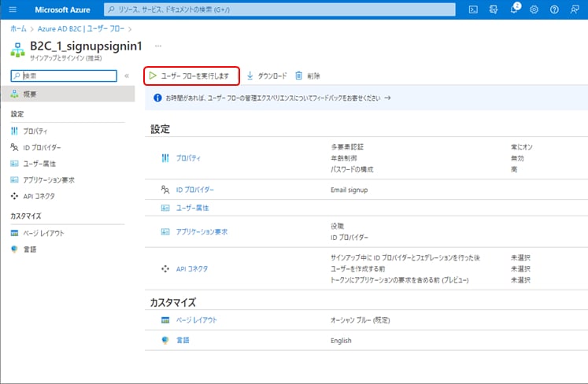Open the notifications bell
The width and height of the screenshot is (588, 384).
click(x=514, y=9)
